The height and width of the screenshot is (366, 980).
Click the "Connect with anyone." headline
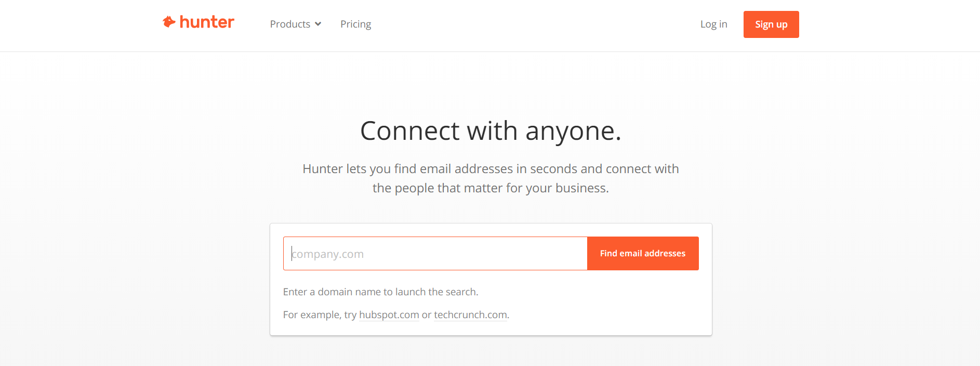click(x=490, y=131)
